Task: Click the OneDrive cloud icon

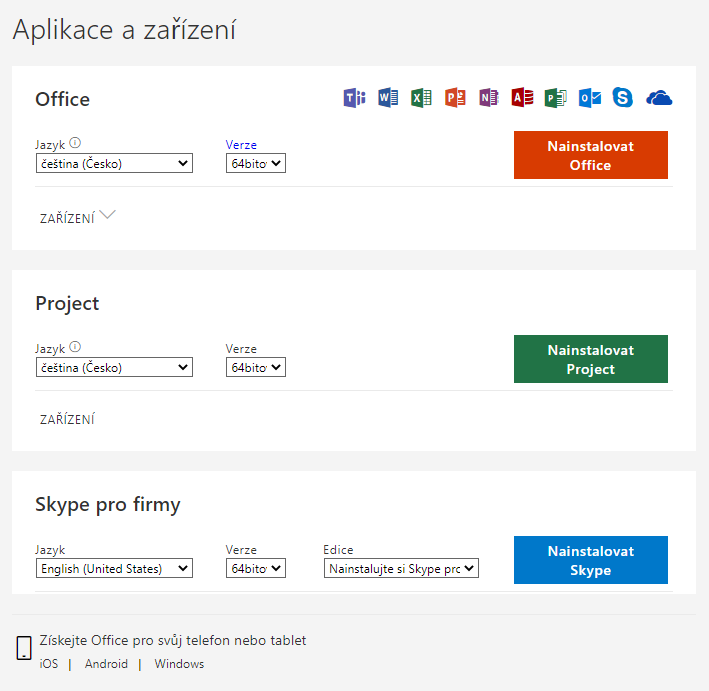Action: click(x=659, y=98)
